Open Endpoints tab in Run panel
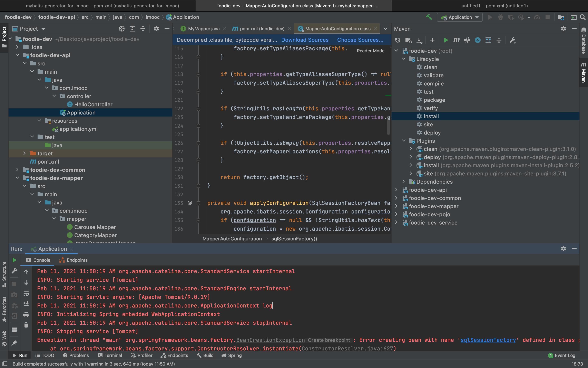 point(73,260)
